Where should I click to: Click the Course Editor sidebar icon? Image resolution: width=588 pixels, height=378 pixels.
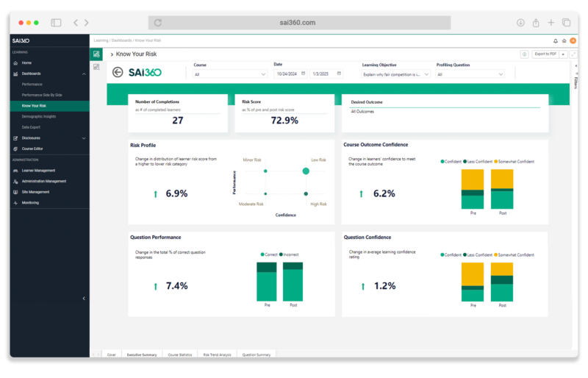[x=15, y=149]
